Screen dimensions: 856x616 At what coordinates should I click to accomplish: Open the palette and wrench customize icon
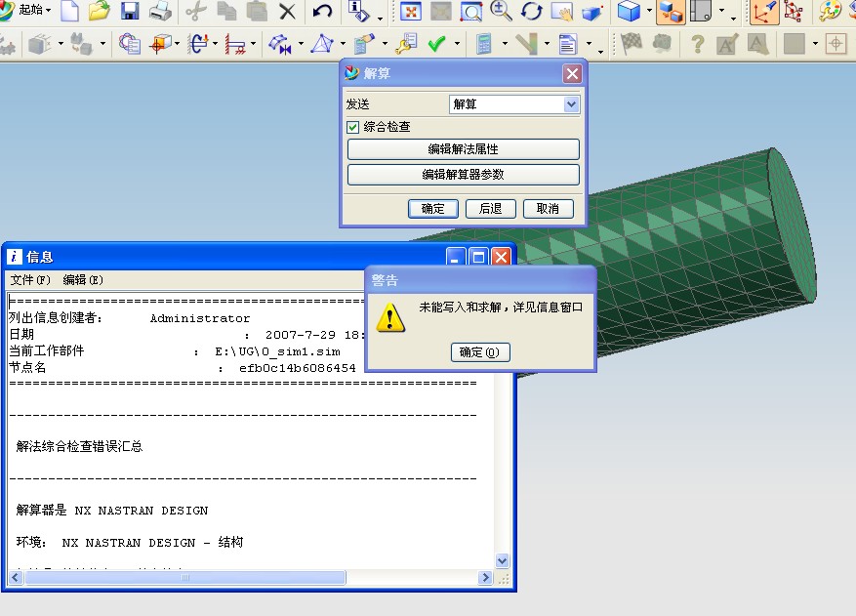tap(831, 11)
